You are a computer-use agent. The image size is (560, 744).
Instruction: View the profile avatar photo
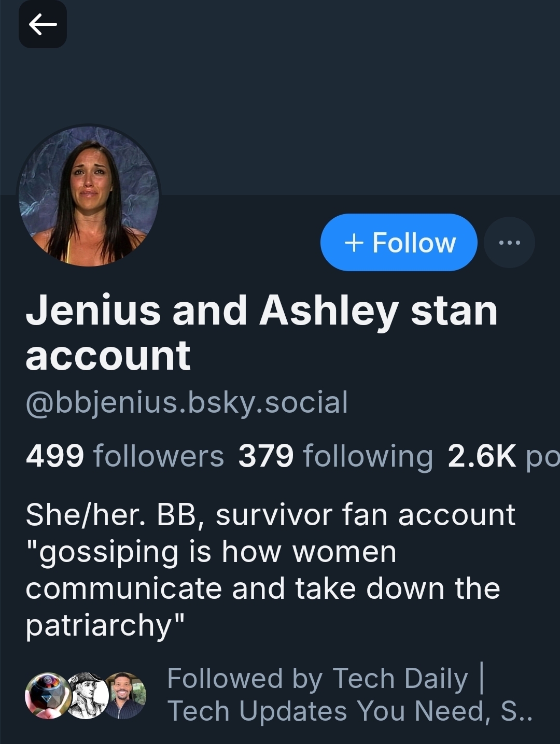[89, 196]
